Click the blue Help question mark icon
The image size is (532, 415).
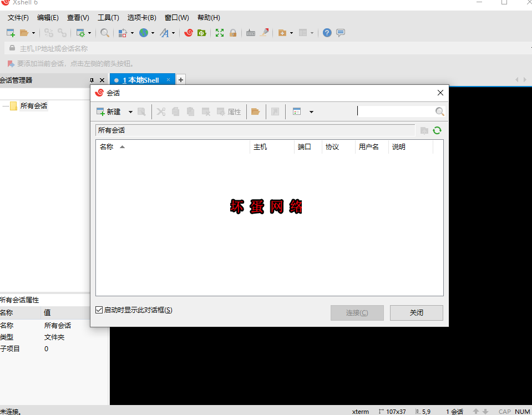pyautogui.click(x=327, y=33)
